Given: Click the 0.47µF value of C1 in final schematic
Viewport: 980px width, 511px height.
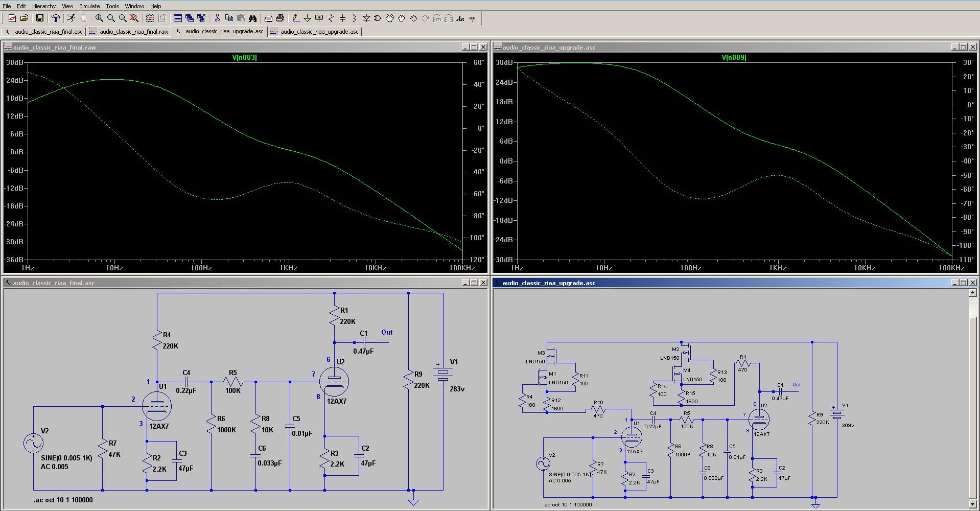Looking at the screenshot, I should [363, 351].
